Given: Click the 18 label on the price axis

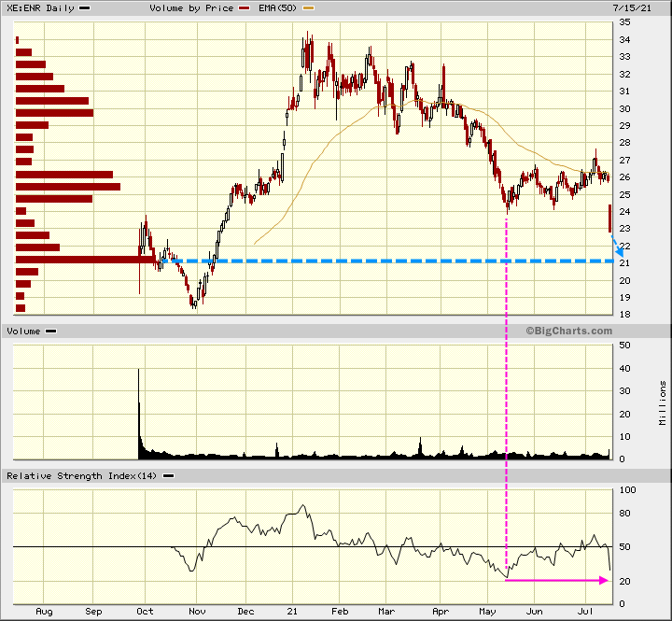Looking at the screenshot, I should pos(624,315).
